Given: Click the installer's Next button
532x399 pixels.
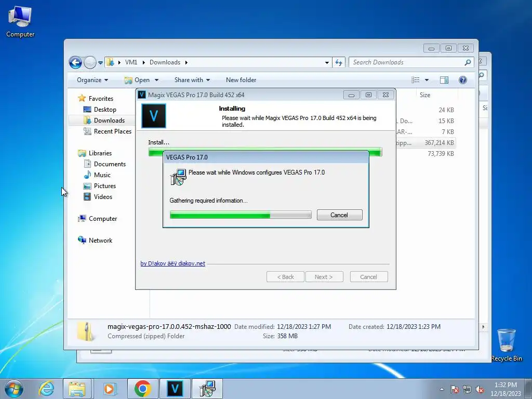Looking at the screenshot, I should point(324,277).
